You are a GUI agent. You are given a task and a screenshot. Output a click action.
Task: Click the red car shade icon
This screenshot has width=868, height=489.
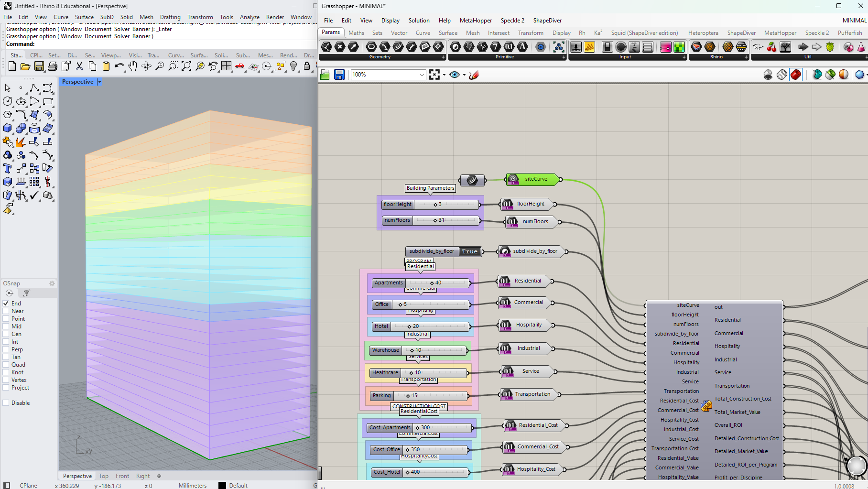240,66
